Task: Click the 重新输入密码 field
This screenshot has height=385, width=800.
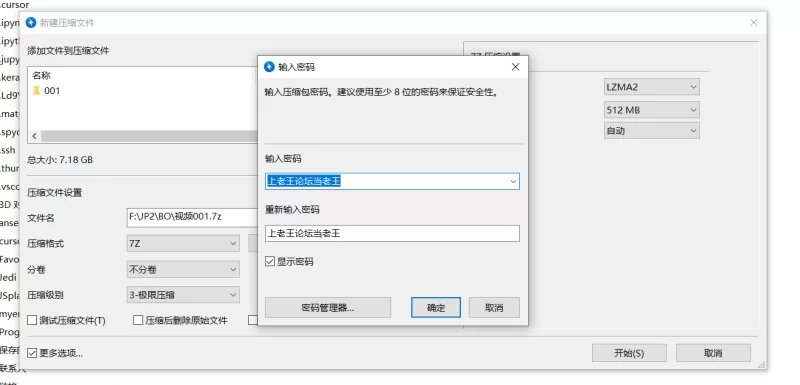Action: [x=392, y=234]
